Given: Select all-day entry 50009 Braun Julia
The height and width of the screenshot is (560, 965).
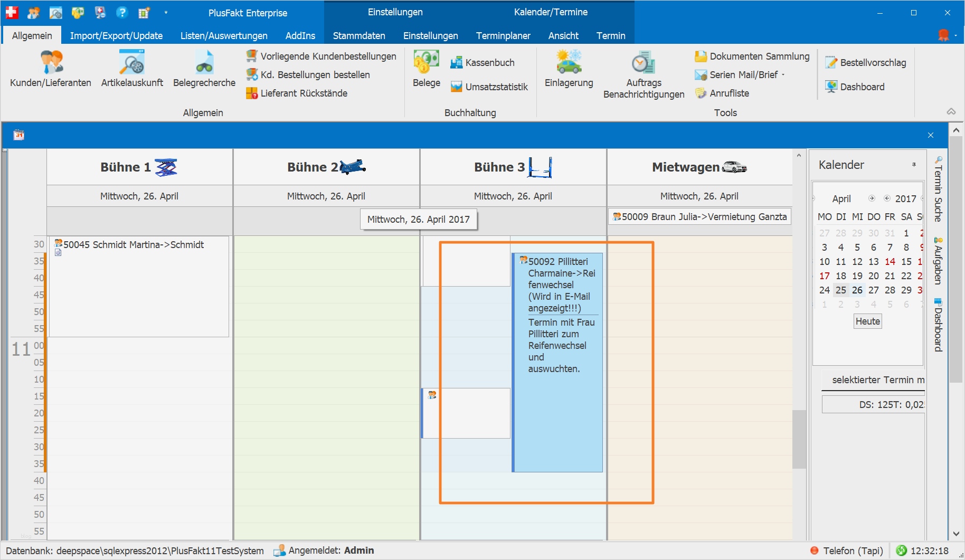Looking at the screenshot, I should pos(699,216).
